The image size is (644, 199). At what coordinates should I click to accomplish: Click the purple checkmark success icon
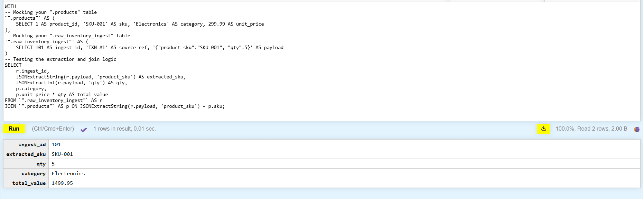coord(84,130)
